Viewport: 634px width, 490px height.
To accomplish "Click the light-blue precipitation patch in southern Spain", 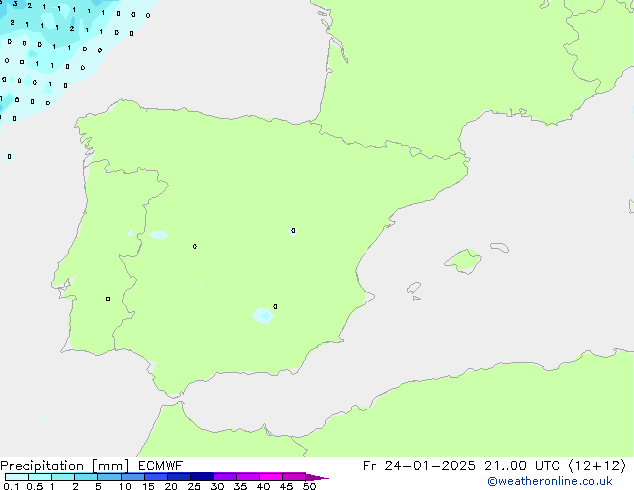I will pyautogui.click(x=263, y=315).
